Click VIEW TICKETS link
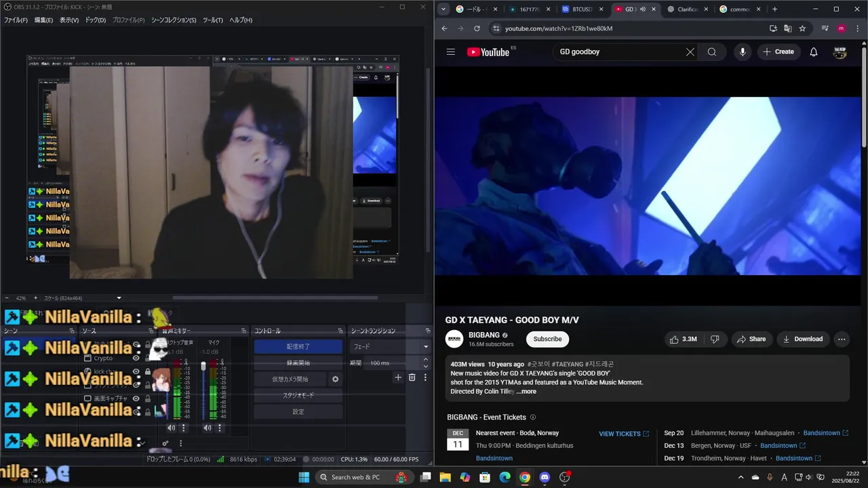The width and height of the screenshot is (868, 488). 624,434
